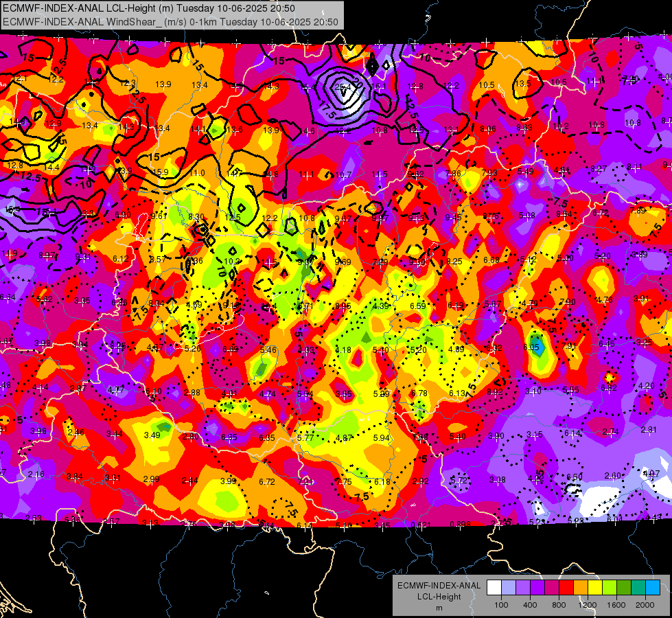This screenshot has height=618, width=672.
Task: Select the magenta legend swatch before 800
Action: pos(552,588)
